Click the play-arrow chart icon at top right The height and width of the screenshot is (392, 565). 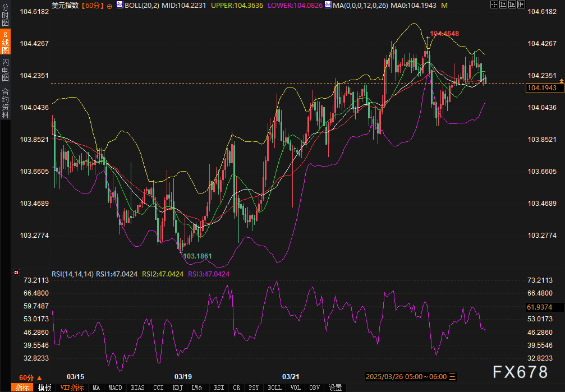tap(512, 4)
